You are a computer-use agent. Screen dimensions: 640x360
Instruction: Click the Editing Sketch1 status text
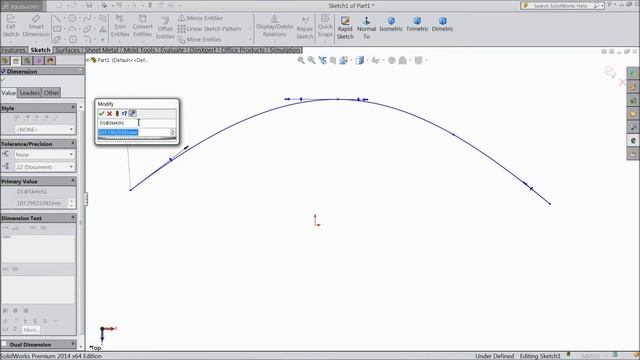pos(540,356)
